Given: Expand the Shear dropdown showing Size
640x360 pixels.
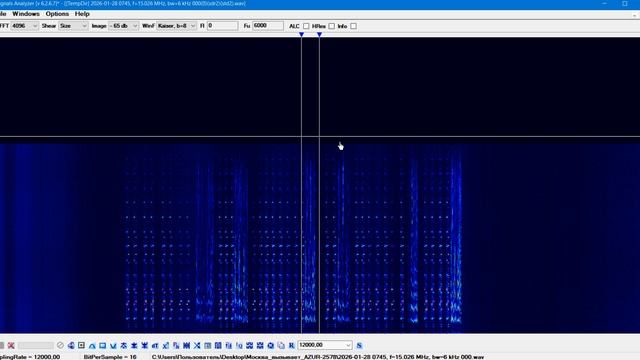Looking at the screenshot, I should click(x=73, y=26).
